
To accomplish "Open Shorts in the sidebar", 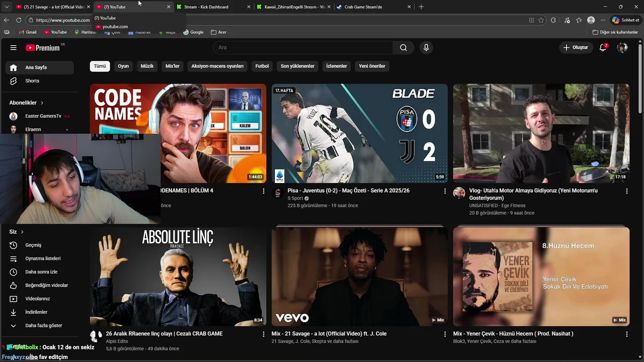I will [x=39, y=81].
